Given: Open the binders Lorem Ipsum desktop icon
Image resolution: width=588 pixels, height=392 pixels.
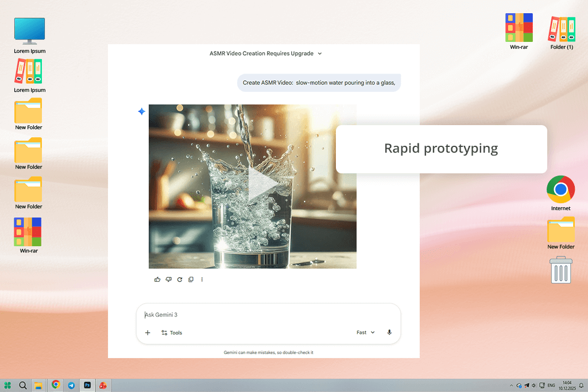Looking at the screenshot, I should [30, 76].
